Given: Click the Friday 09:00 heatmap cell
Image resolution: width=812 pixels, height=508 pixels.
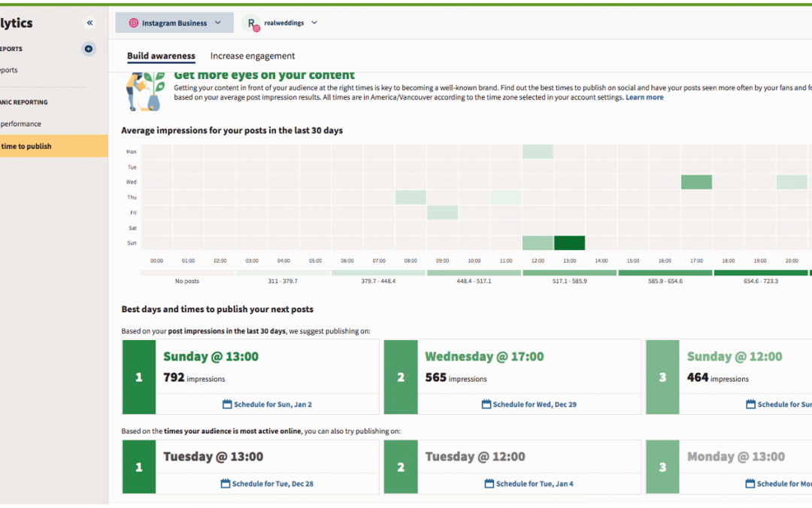Looking at the screenshot, I should point(442,212).
